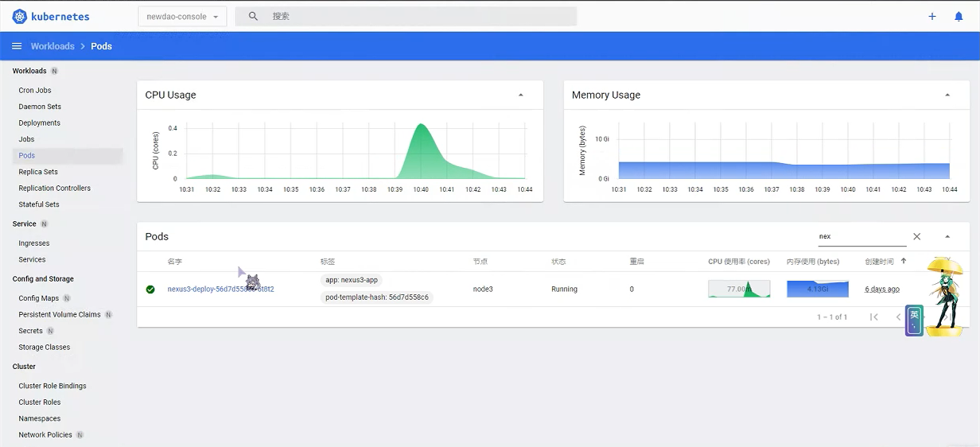The width and height of the screenshot is (980, 447).
Task: Click the pod CPU usage sparkline
Action: click(739, 289)
